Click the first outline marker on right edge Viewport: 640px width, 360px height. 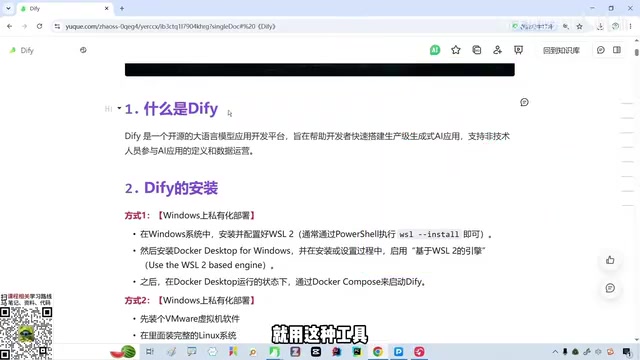pos(627,104)
